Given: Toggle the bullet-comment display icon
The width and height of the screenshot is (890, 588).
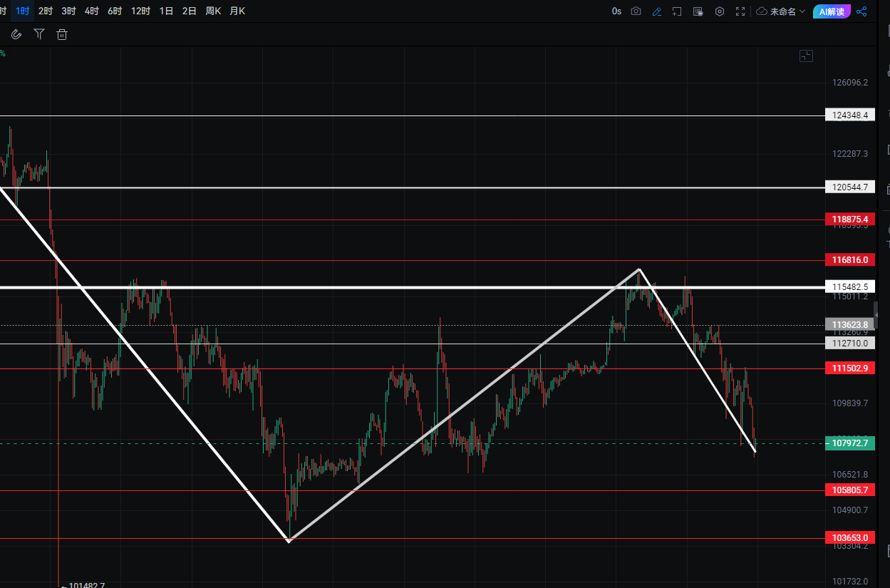Looking at the screenshot, I should 698,11.
